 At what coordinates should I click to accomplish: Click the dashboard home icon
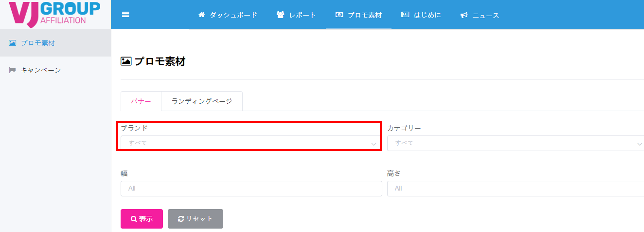(202, 15)
